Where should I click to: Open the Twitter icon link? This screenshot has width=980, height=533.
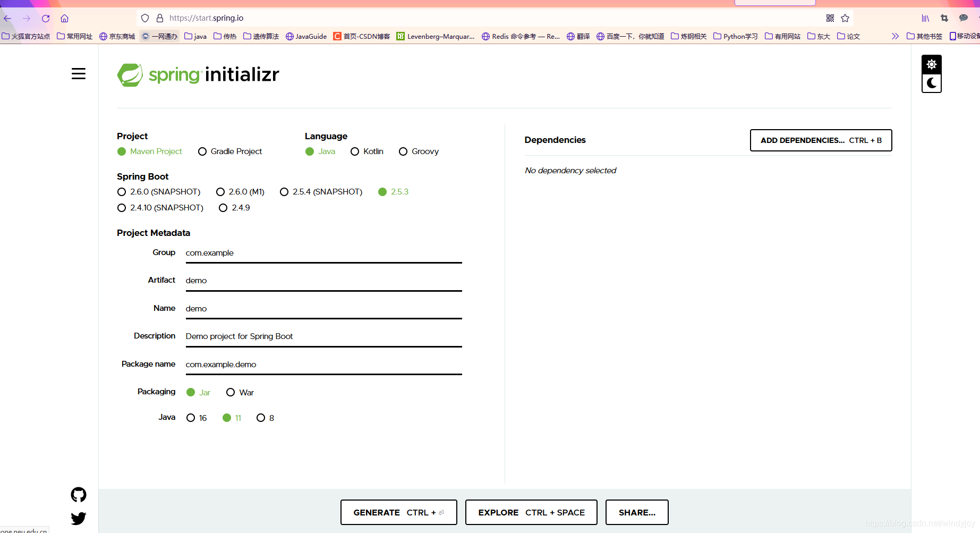79,518
